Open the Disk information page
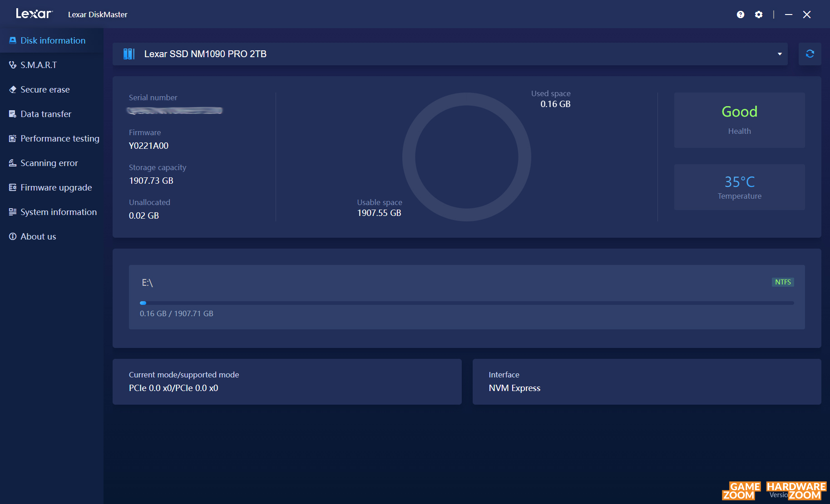Viewport: 830px width, 504px height. (52, 40)
